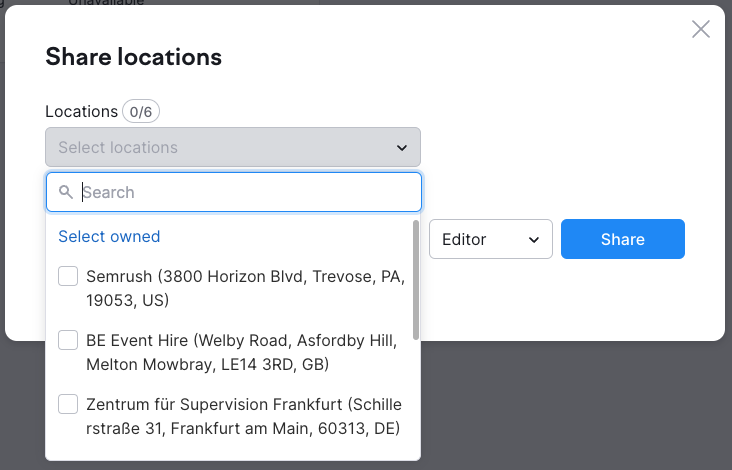
Task: Check the BE Event Hire location box
Action: coord(68,340)
